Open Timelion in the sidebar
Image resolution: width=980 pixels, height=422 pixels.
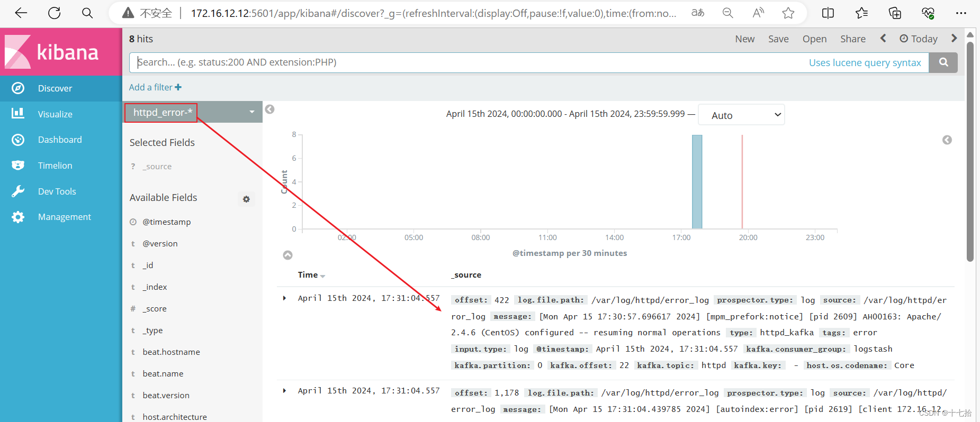click(x=61, y=166)
